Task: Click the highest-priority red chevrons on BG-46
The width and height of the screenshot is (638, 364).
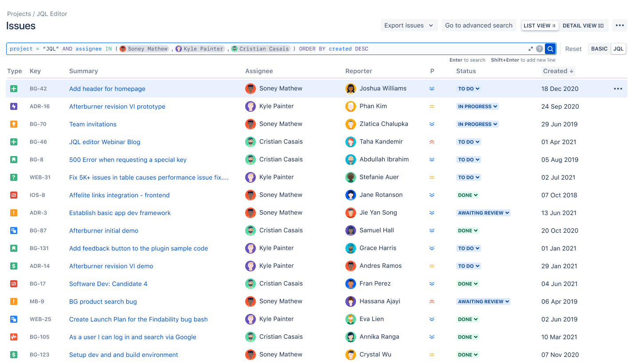Action: click(431, 141)
